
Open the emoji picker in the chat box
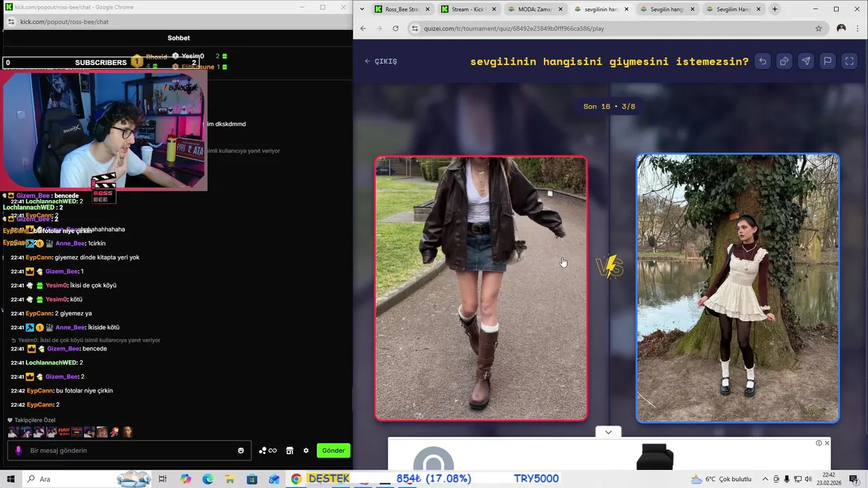pos(241,451)
